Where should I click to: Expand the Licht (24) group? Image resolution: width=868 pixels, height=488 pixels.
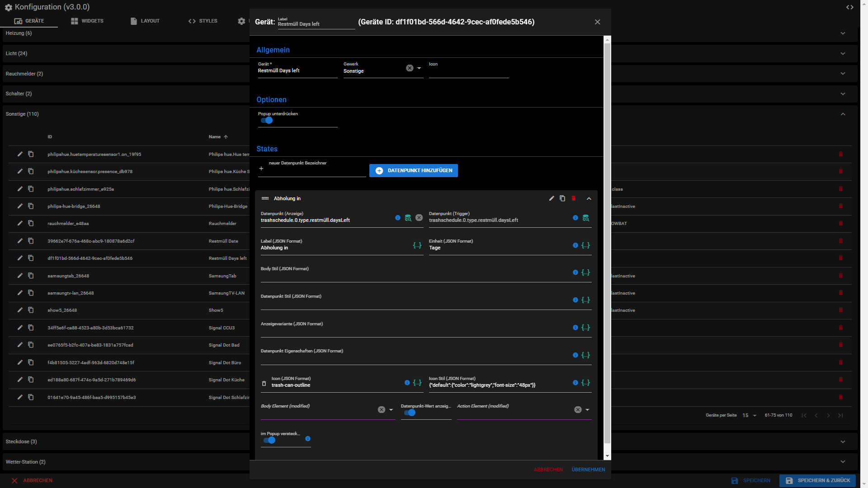tap(843, 54)
